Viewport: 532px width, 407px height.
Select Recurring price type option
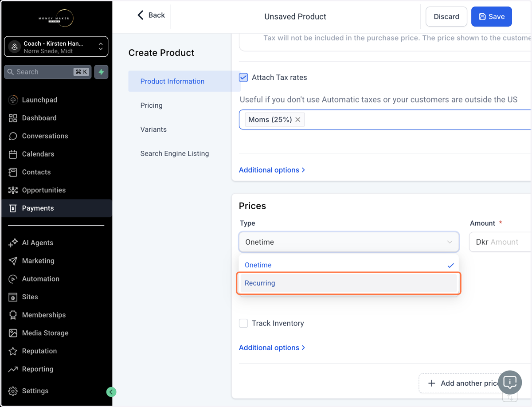click(349, 283)
